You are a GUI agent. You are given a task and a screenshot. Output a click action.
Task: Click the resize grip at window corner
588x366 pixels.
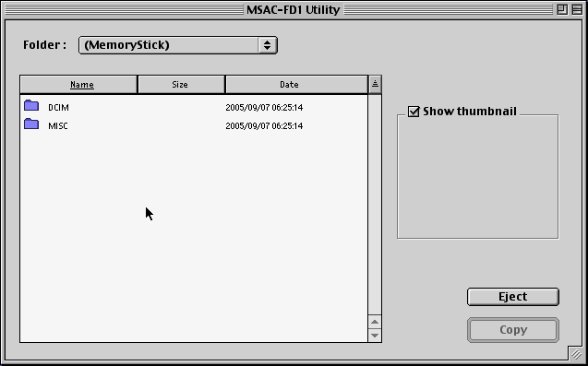[576, 354]
